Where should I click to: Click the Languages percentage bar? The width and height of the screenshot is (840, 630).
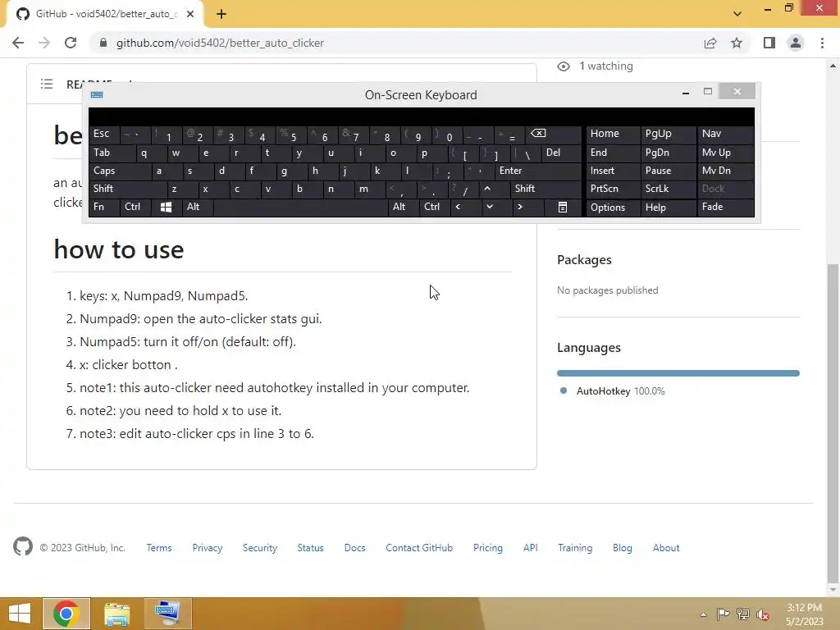tap(678, 373)
